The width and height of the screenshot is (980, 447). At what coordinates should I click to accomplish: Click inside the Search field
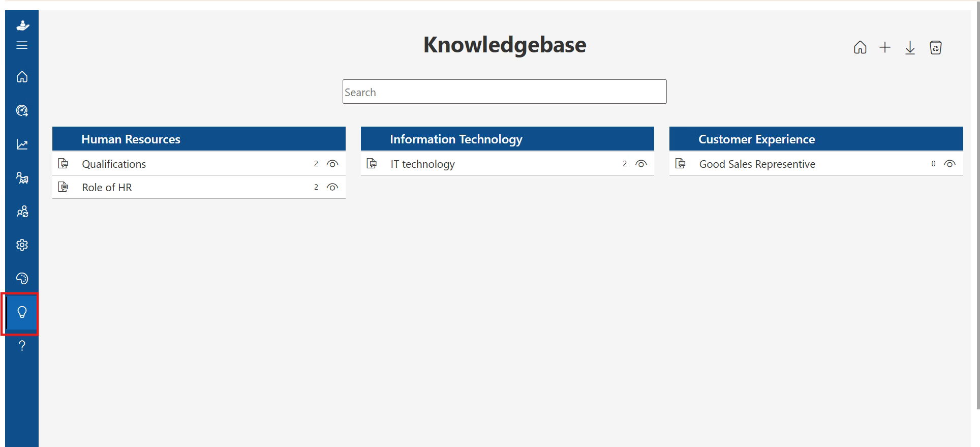(504, 92)
